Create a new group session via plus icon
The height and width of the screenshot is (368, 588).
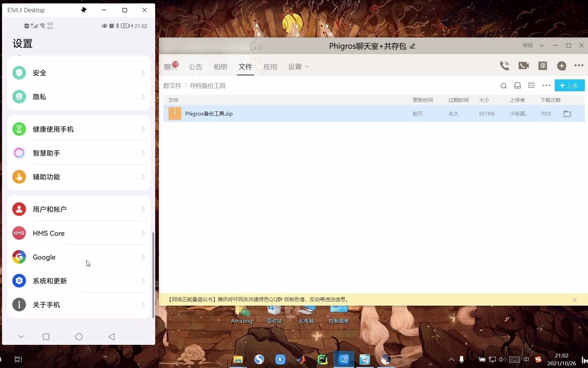click(x=561, y=66)
